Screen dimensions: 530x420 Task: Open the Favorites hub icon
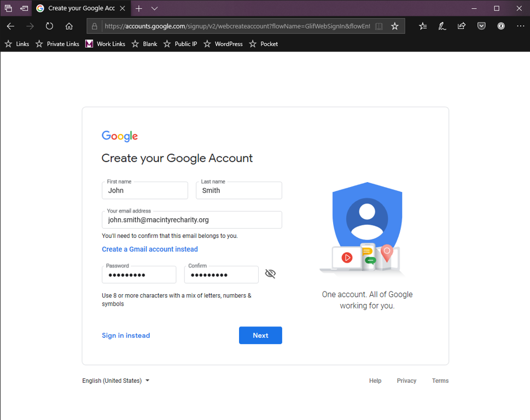click(422, 26)
